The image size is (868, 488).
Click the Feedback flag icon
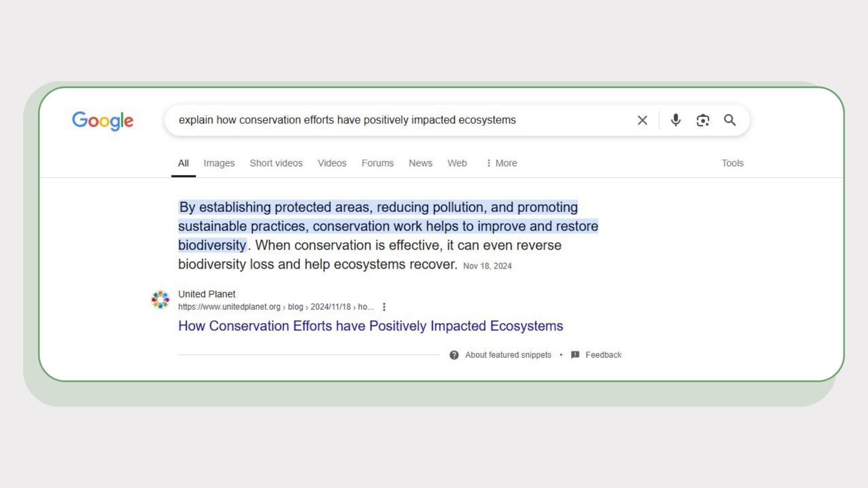(x=575, y=355)
